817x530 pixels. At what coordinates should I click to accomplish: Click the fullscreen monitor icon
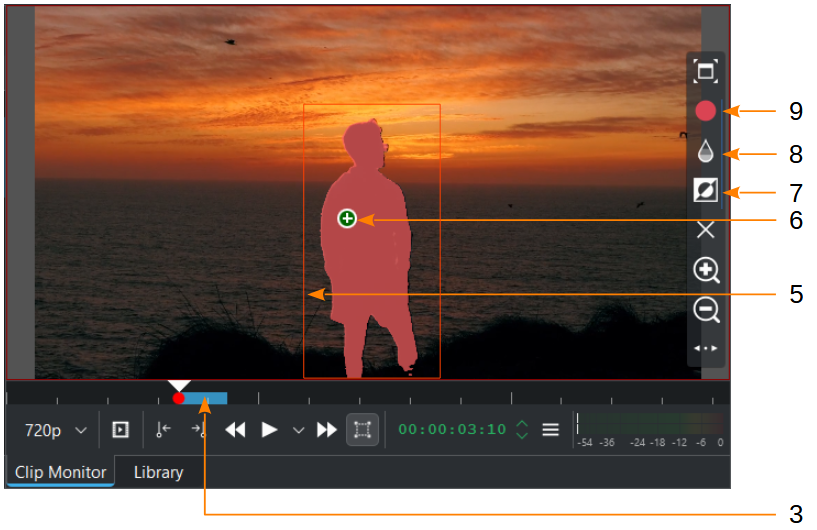coord(706,71)
